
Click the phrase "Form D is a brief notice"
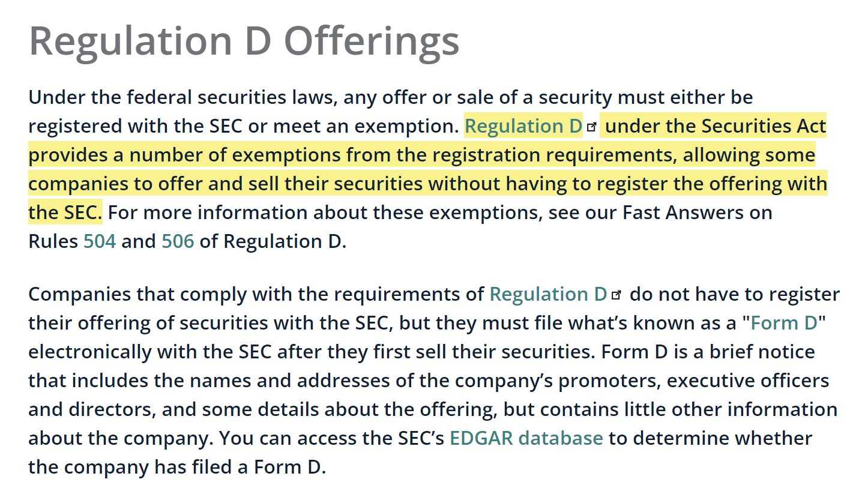pyautogui.click(x=708, y=352)
